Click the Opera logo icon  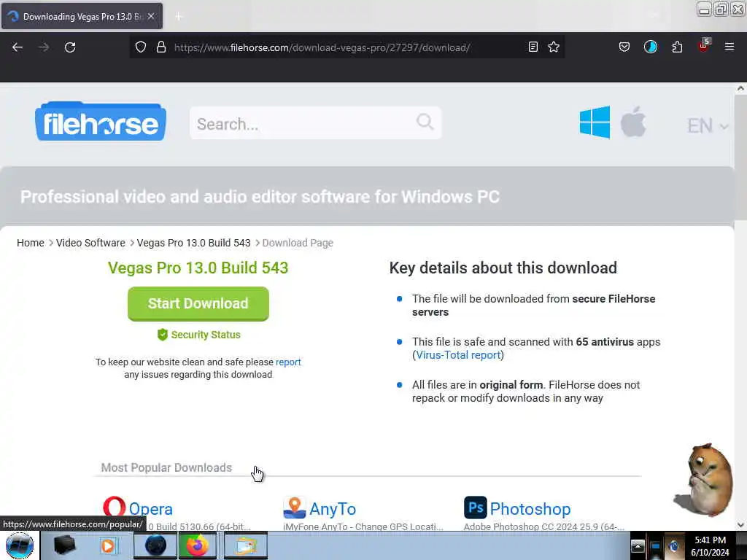tap(115, 507)
